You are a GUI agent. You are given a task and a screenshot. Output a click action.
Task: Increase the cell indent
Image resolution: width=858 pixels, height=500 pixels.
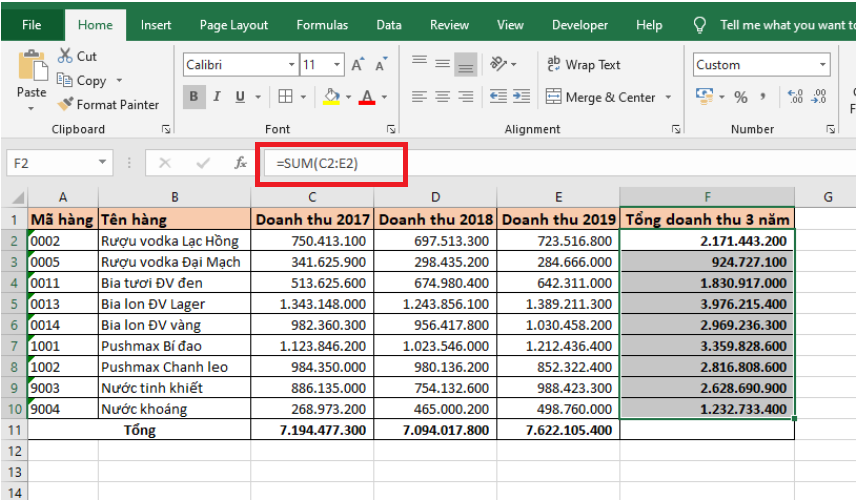click(x=521, y=97)
